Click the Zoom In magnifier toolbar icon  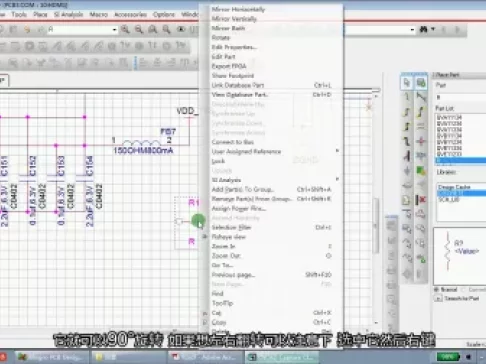pyautogui.click(x=125, y=30)
